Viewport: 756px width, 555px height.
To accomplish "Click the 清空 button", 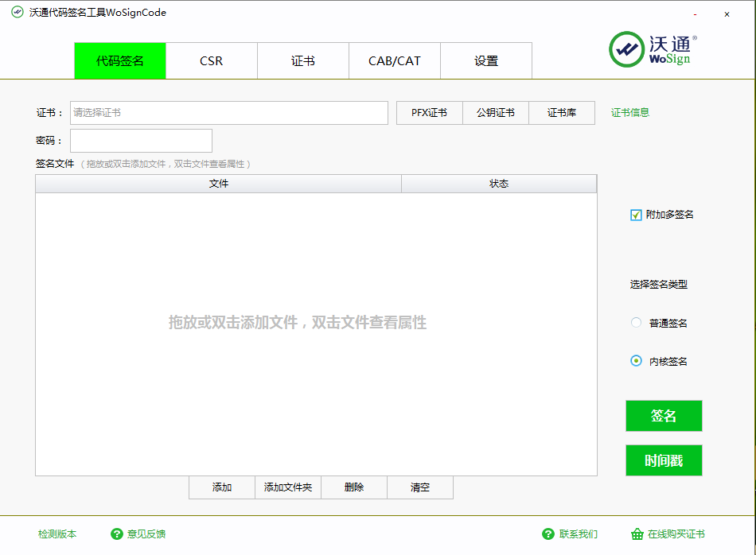I will point(420,487).
